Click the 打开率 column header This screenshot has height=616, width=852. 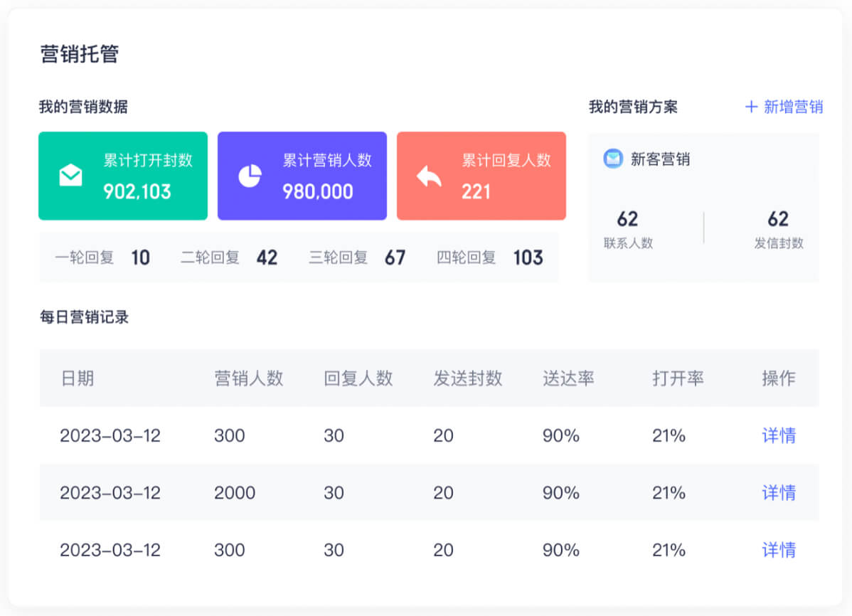pyautogui.click(x=678, y=378)
